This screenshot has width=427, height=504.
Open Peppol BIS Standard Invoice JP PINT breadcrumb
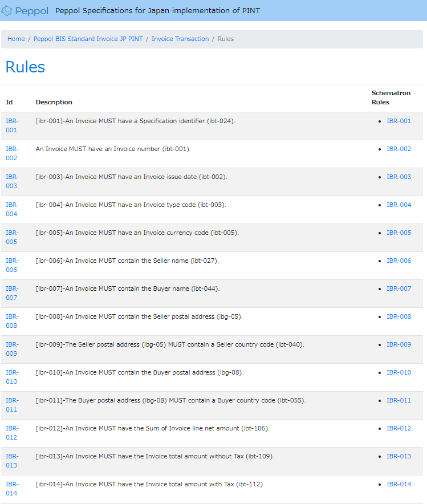tap(88, 39)
